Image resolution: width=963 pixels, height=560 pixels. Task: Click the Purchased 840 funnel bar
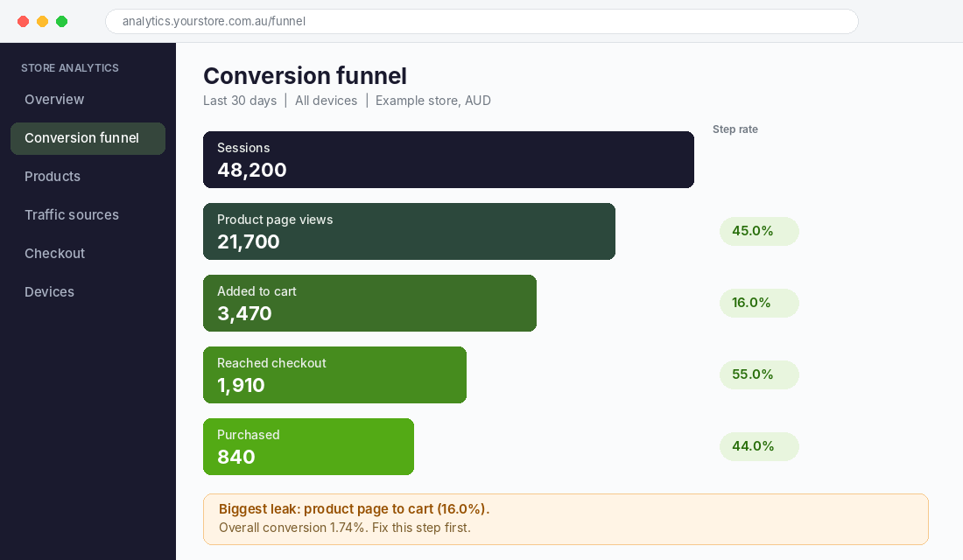pyautogui.click(x=308, y=446)
